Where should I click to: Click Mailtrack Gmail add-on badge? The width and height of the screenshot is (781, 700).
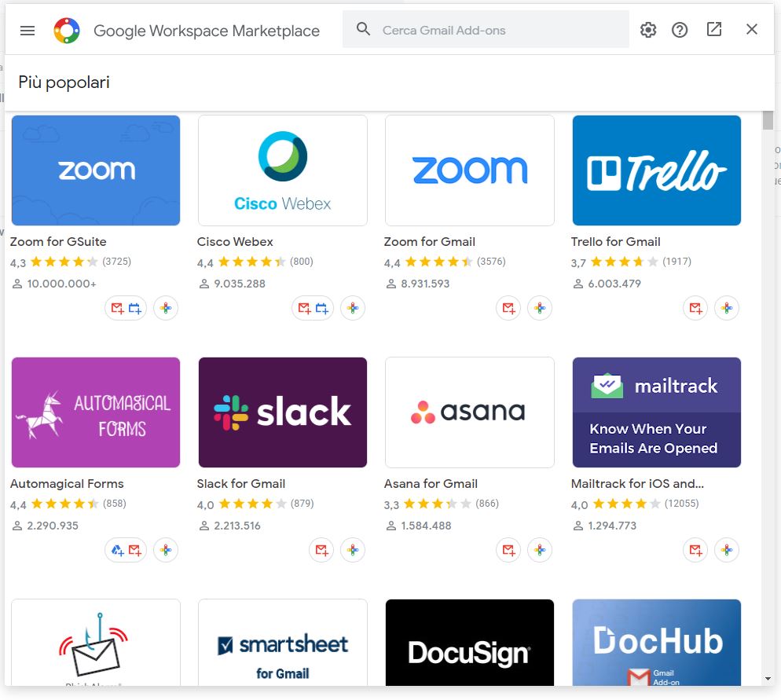coord(695,550)
